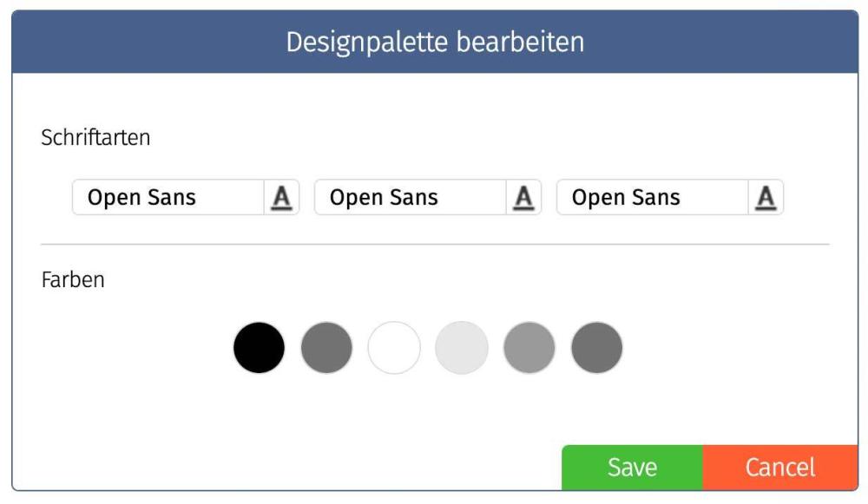The height and width of the screenshot is (504, 868).
Task: Click the 'Farben' section label
Action: pyautogui.click(x=73, y=280)
